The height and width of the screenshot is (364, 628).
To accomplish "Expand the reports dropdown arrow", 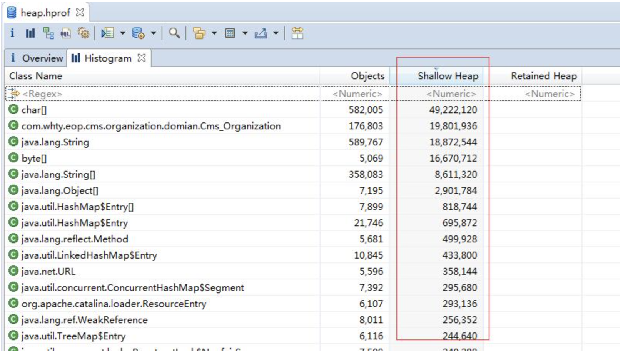I will click(123, 33).
